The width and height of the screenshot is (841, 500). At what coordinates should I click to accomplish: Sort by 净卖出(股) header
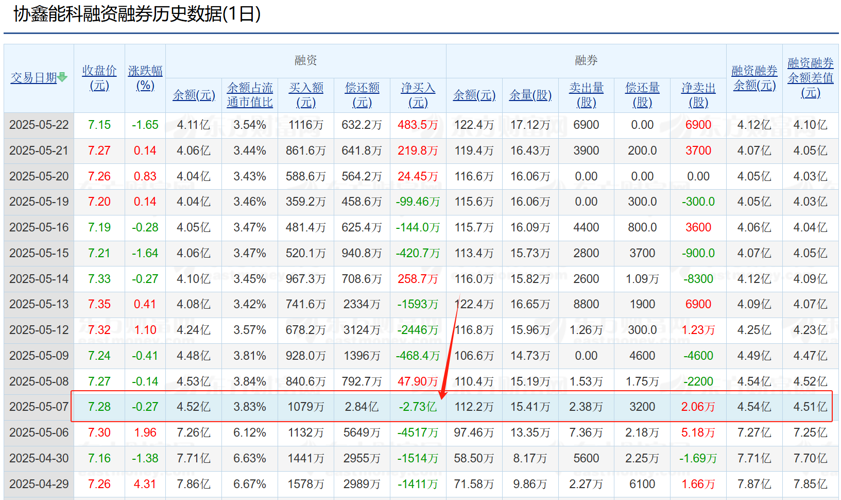(x=698, y=94)
